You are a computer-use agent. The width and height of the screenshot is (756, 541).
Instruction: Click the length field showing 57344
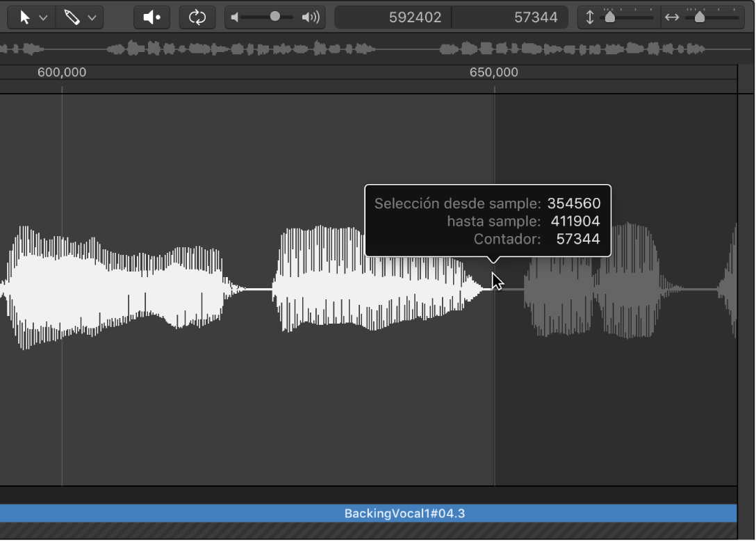536,17
